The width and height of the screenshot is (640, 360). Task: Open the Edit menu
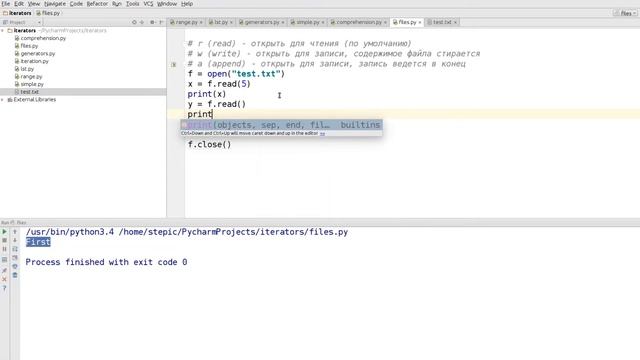(19, 4)
